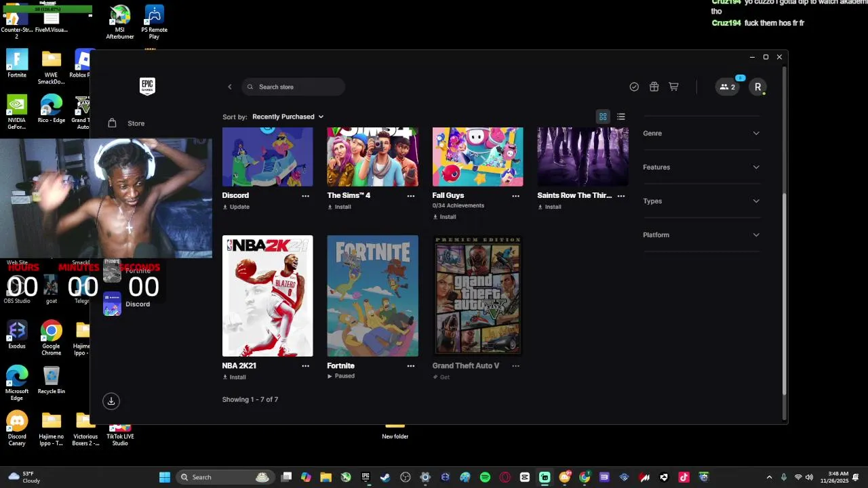The height and width of the screenshot is (488, 868).
Task: Click Install under NBA 2K21
Action: click(x=234, y=377)
